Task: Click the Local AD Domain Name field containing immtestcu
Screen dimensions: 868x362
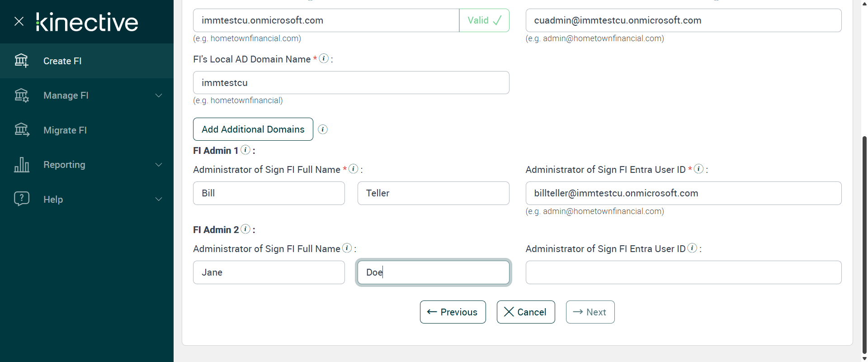Action: (x=351, y=83)
